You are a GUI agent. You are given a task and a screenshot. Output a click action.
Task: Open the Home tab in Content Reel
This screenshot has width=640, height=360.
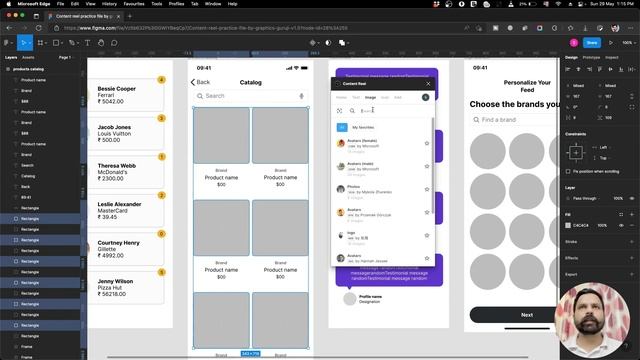[341, 98]
